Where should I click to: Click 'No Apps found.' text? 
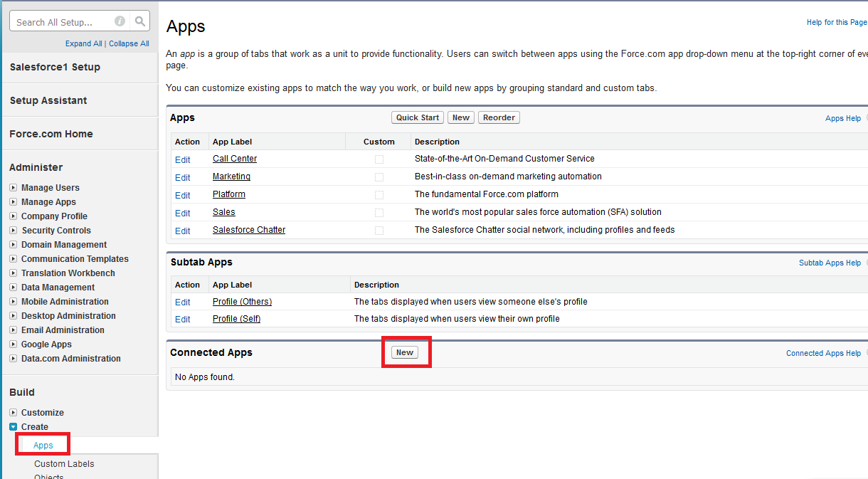205,377
